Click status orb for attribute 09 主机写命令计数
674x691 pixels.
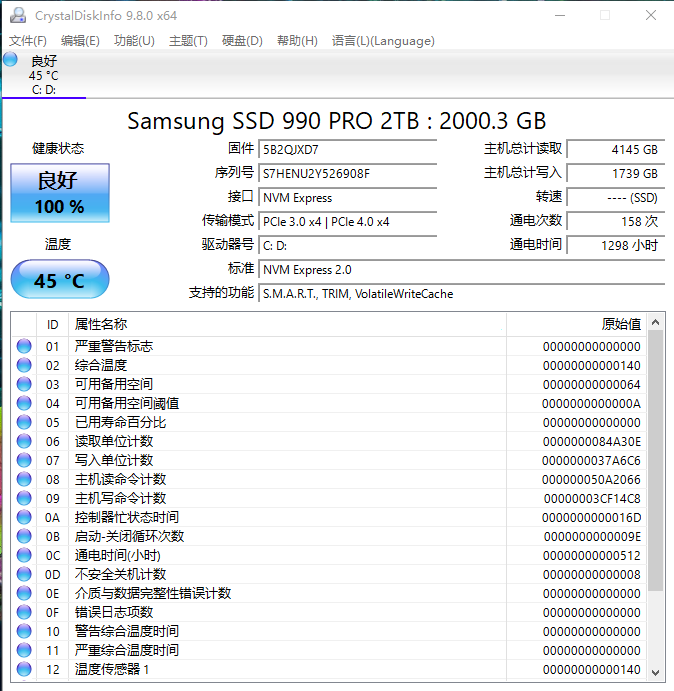[24, 498]
